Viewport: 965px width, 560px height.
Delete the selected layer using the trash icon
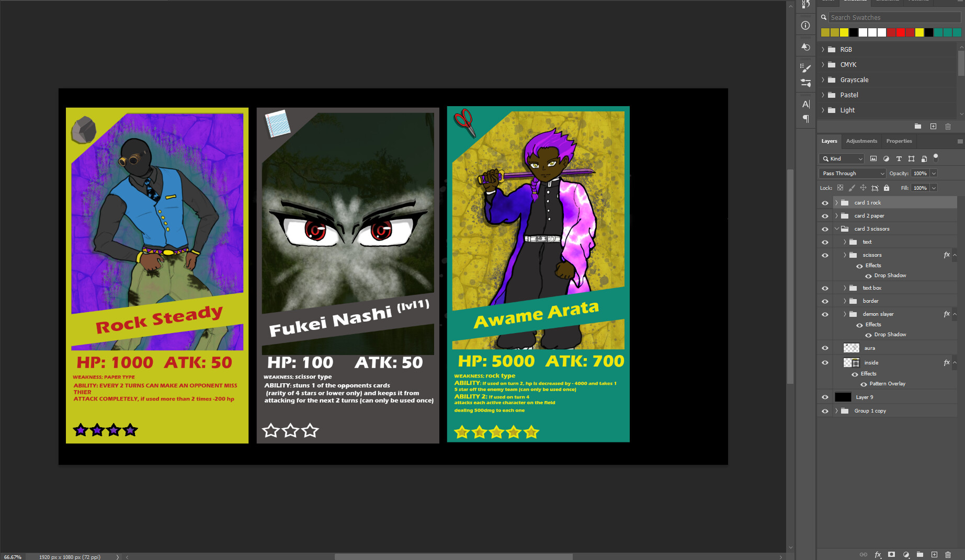[948, 554]
